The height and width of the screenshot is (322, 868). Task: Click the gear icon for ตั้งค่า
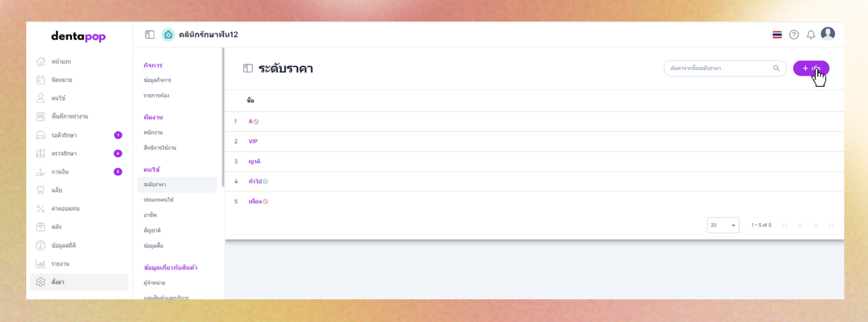click(x=41, y=282)
